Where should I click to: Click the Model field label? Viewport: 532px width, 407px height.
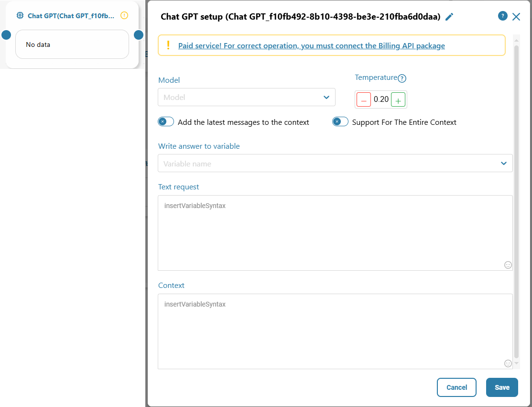click(x=169, y=80)
